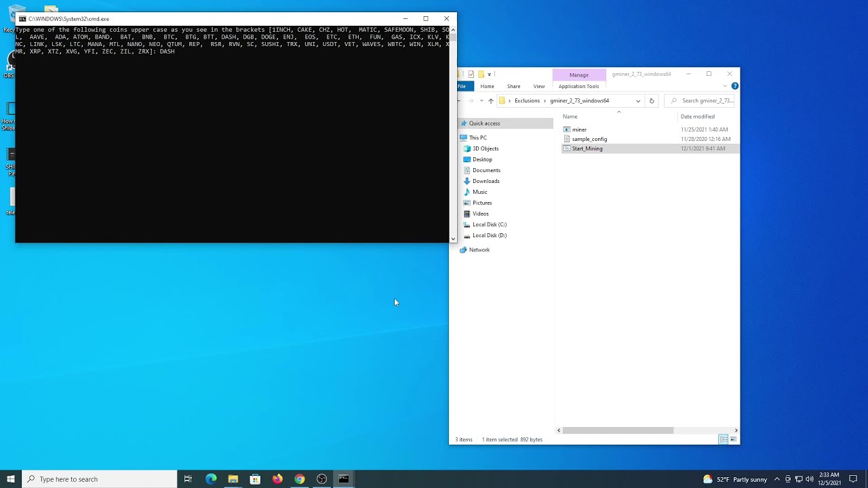Open the network icon in the tray
Screen dimensions: 868x488
pos(799,479)
